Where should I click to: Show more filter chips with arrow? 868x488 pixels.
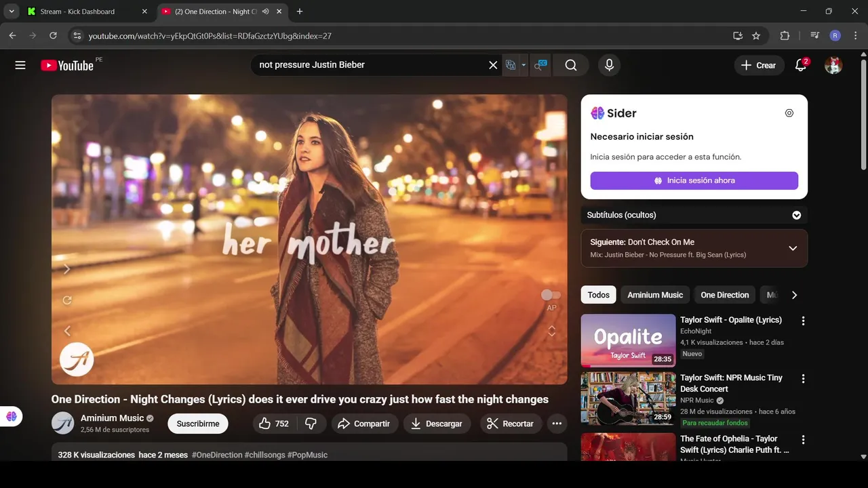point(794,295)
